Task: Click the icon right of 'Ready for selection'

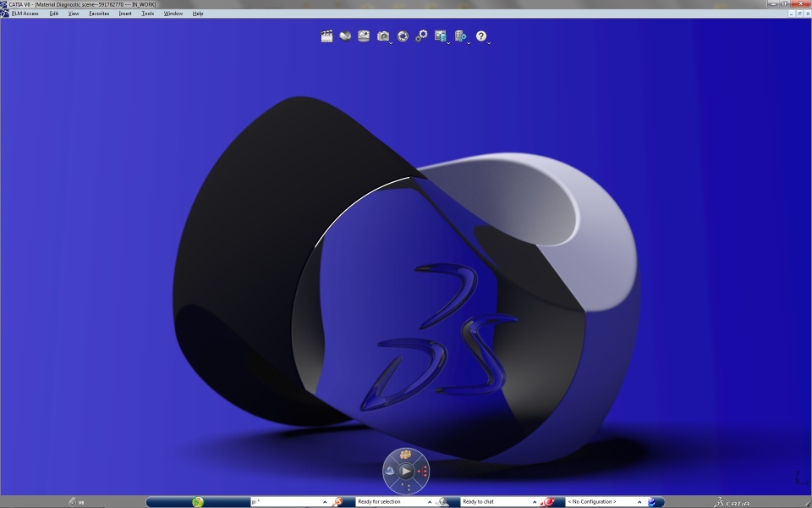Action: 442,502
